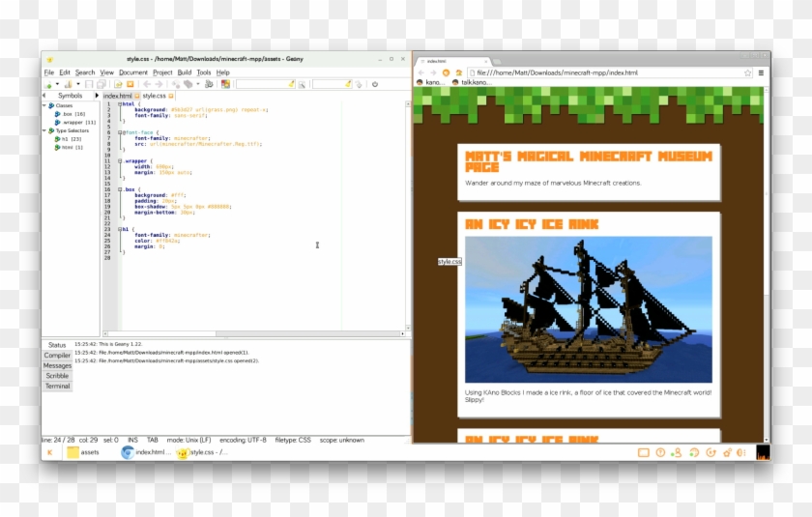This screenshot has width=812, height=517.
Task: Select the Terminal message tab
Action: coord(57,387)
